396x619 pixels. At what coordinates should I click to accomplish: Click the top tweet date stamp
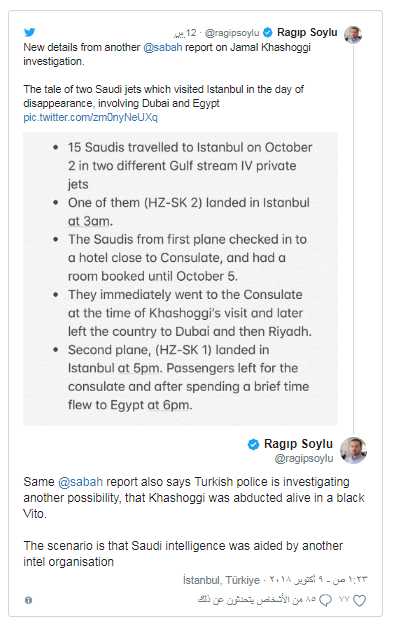[185, 33]
